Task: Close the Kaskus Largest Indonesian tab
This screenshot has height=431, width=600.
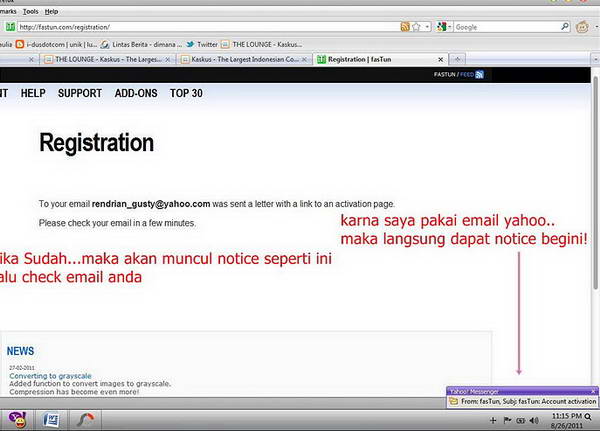Action: tap(305, 60)
